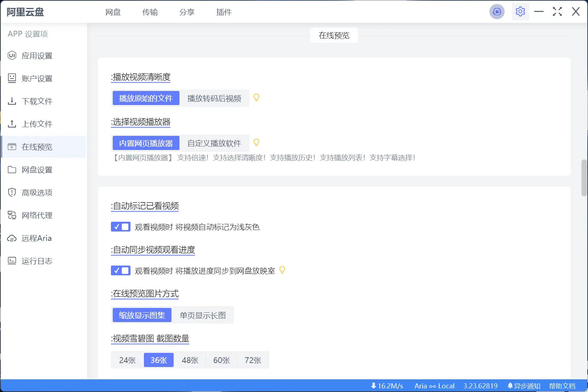This screenshot has width=588, height=392.
Task: Select 播放原始的文件 option
Action: pyautogui.click(x=146, y=98)
